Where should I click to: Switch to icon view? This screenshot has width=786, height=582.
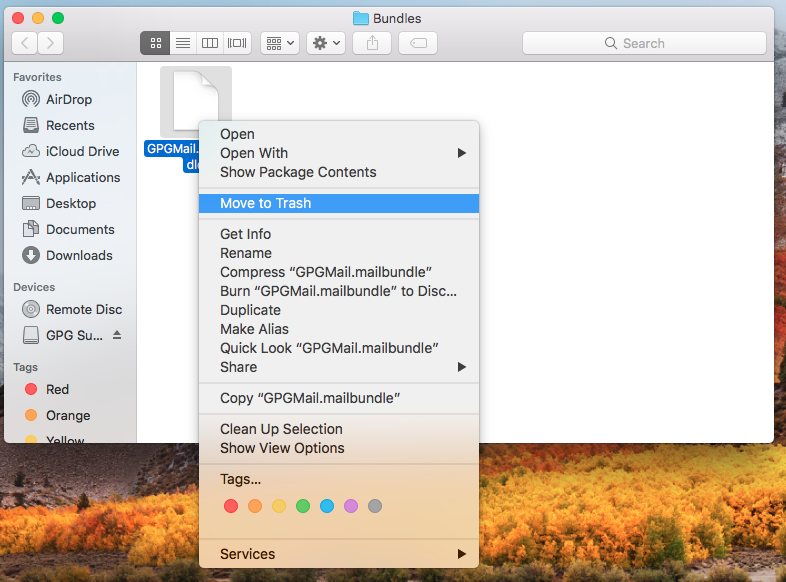pyautogui.click(x=155, y=43)
